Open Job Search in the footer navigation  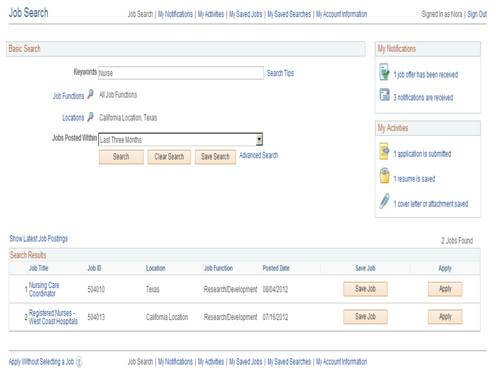click(140, 362)
